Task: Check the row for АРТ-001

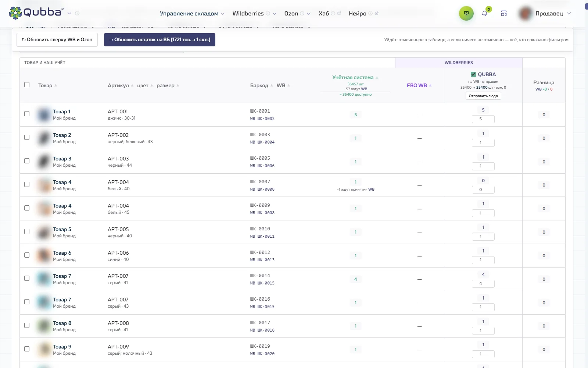Action: (27, 114)
